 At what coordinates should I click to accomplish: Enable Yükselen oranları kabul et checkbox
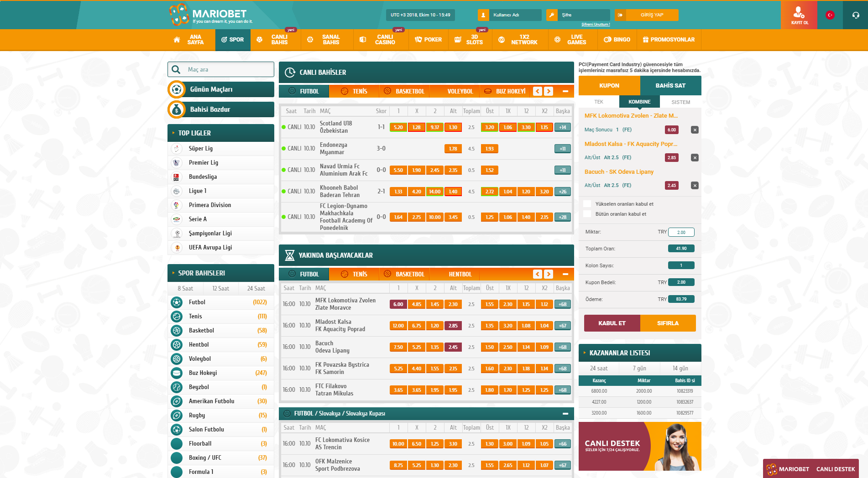[587, 204]
